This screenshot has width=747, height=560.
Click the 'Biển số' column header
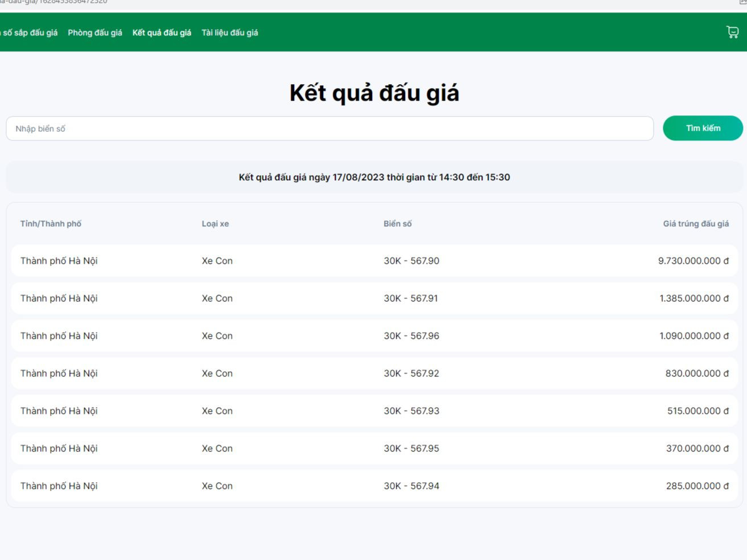(x=397, y=224)
